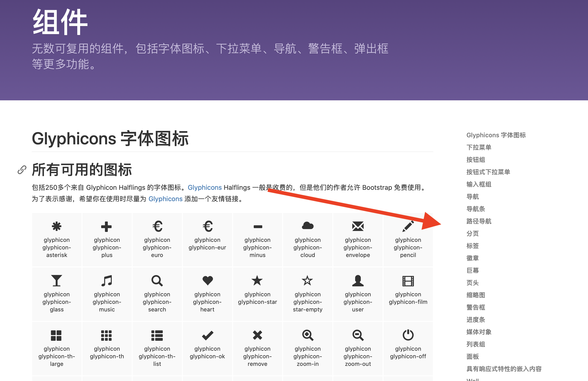Open the 下拉菜单 section from sidebar

tap(479, 147)
